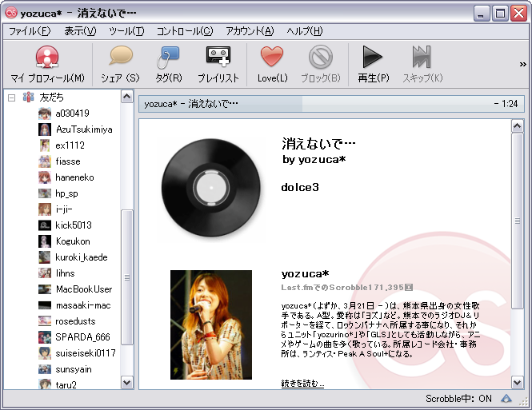Open the ファイル(F) menu
The width and height of the screenshot is (532, 410).
(x=30, y=31)
